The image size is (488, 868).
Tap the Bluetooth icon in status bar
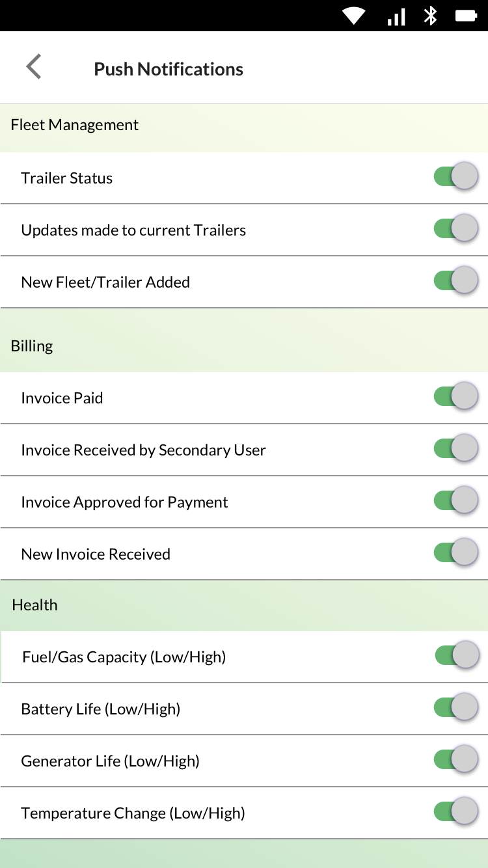point(430,16)
